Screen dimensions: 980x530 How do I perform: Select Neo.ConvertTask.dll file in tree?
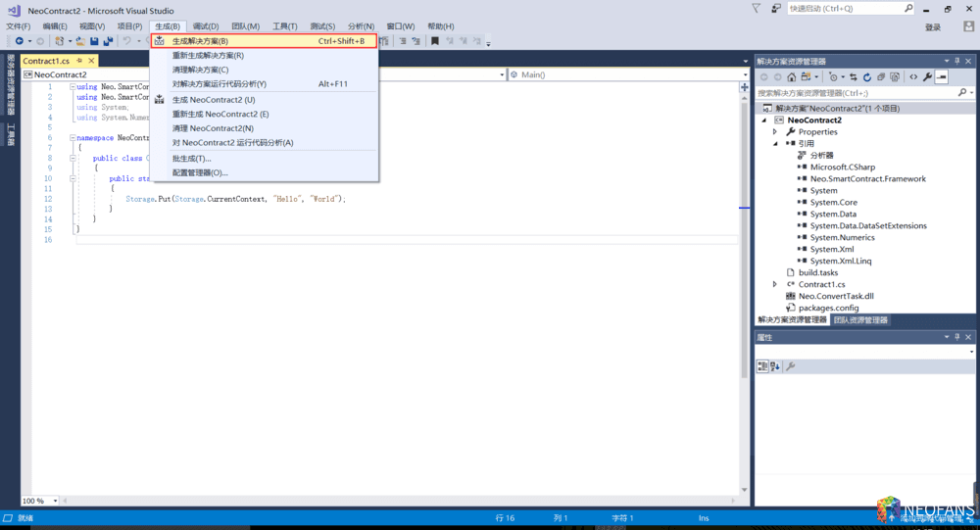[836, 296]
